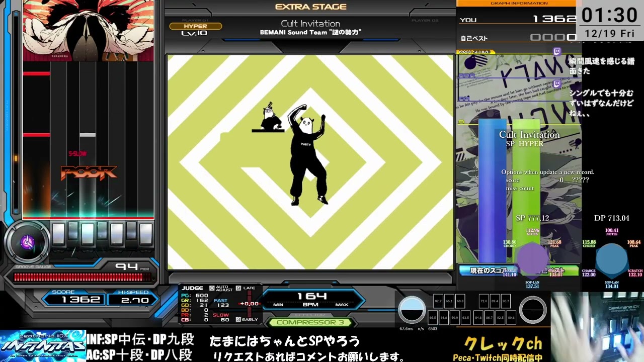Click the MAX SCORE tab label

coord(475,52)
